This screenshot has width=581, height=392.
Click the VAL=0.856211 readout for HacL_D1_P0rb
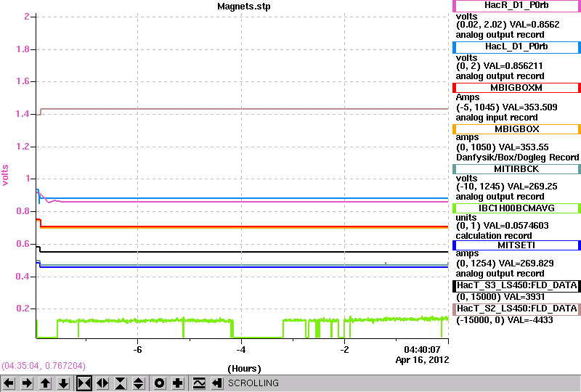[x=513, y=66]
